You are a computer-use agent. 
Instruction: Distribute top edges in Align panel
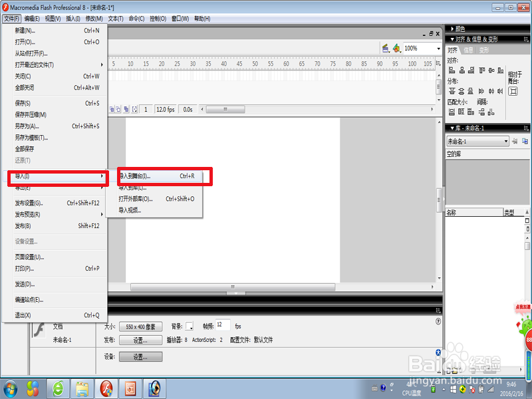pyautogui.click(x=452, y=91)
